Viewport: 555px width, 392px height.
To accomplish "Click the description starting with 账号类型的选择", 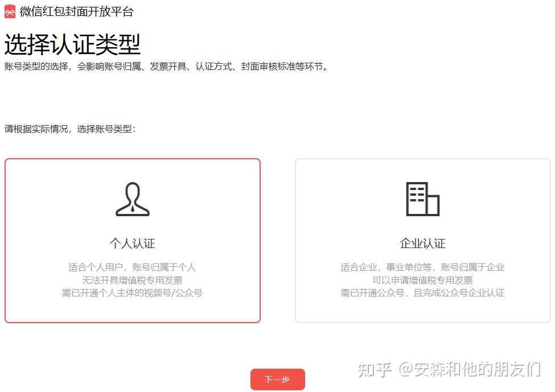I will point(166,67).
